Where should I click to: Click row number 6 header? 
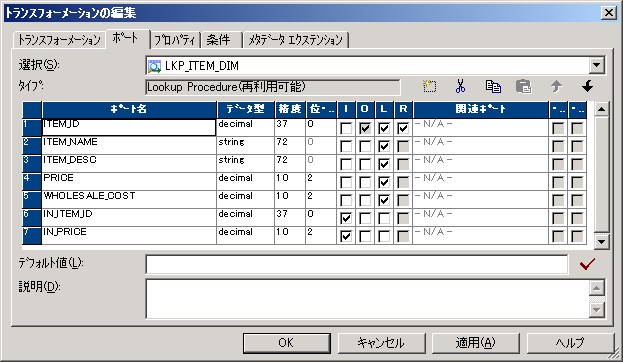(x=32, y=217)
